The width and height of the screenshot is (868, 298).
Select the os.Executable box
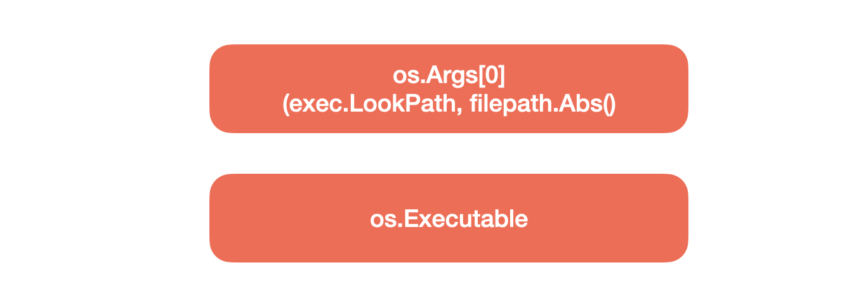click(x=449, y=218)
